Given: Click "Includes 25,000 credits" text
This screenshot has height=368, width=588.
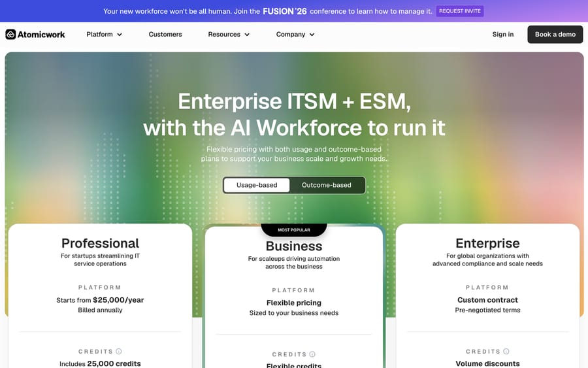Looking at the screenshot, I should [x=100, y=363].
